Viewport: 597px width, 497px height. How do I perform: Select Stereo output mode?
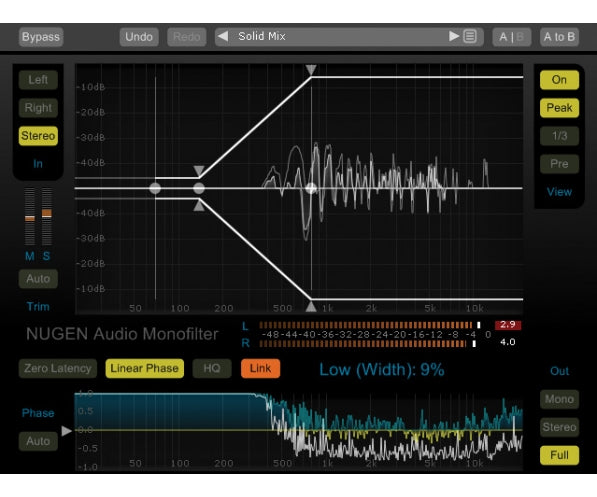[559, 427]
